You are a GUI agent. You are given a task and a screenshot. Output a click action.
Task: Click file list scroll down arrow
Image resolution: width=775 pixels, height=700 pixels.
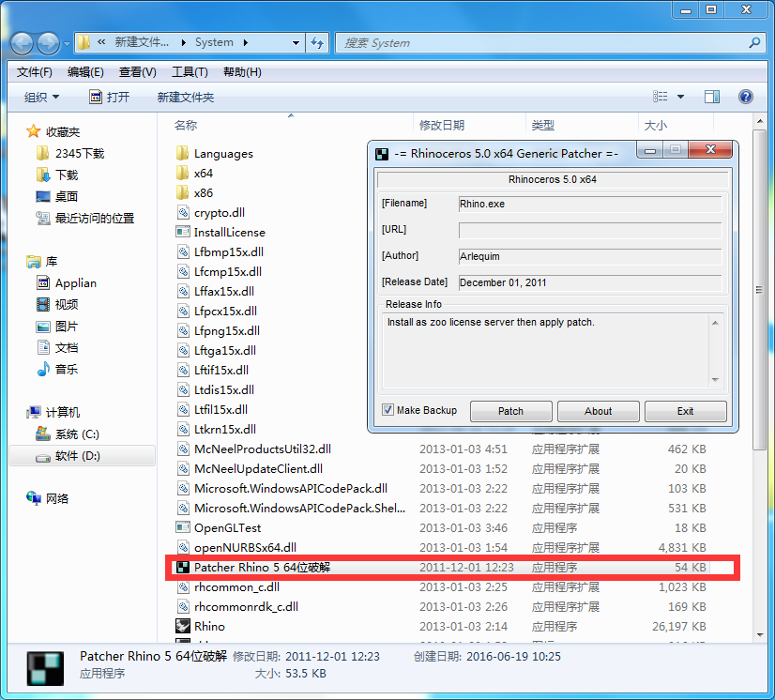click(x=760, y=634)
